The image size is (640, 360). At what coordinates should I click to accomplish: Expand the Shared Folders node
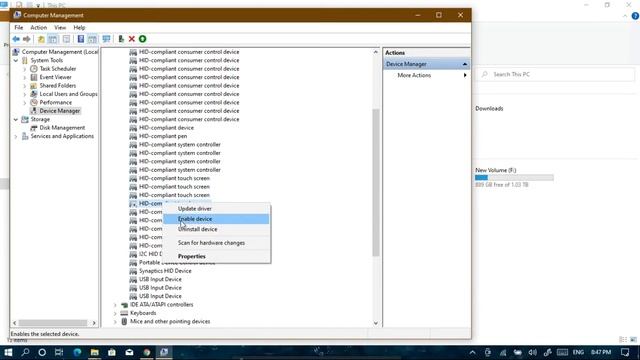pyautogui.click(x=24, y=86)
